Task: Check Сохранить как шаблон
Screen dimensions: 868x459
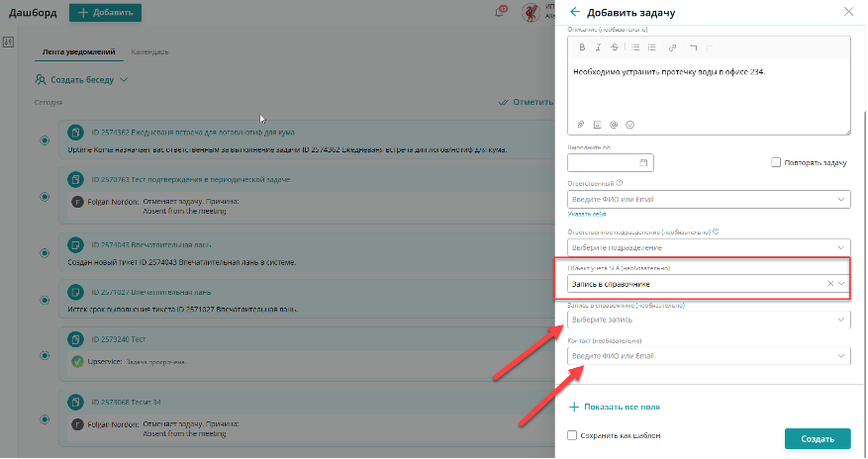Action: (572, 436)
